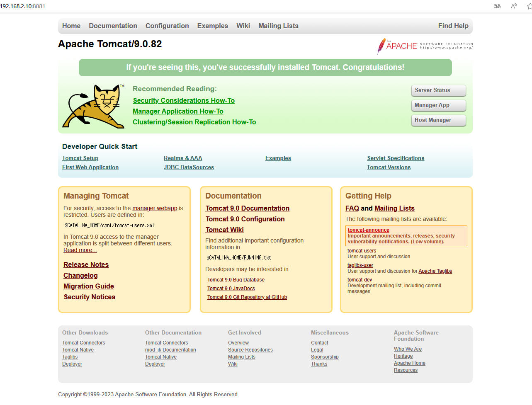Open the Legal link
The width and height of the screenshot is (532, 405).
coord(317,350)
